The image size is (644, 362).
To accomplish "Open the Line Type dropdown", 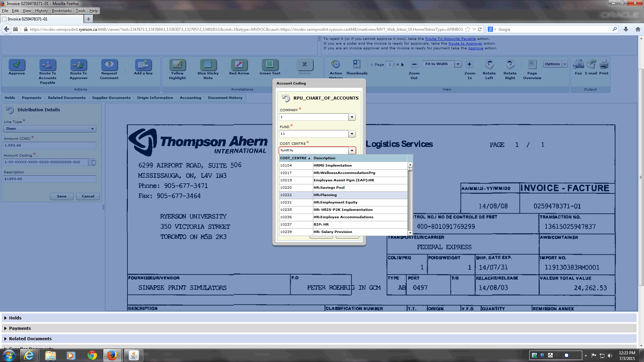I will (x=92, y=129).
